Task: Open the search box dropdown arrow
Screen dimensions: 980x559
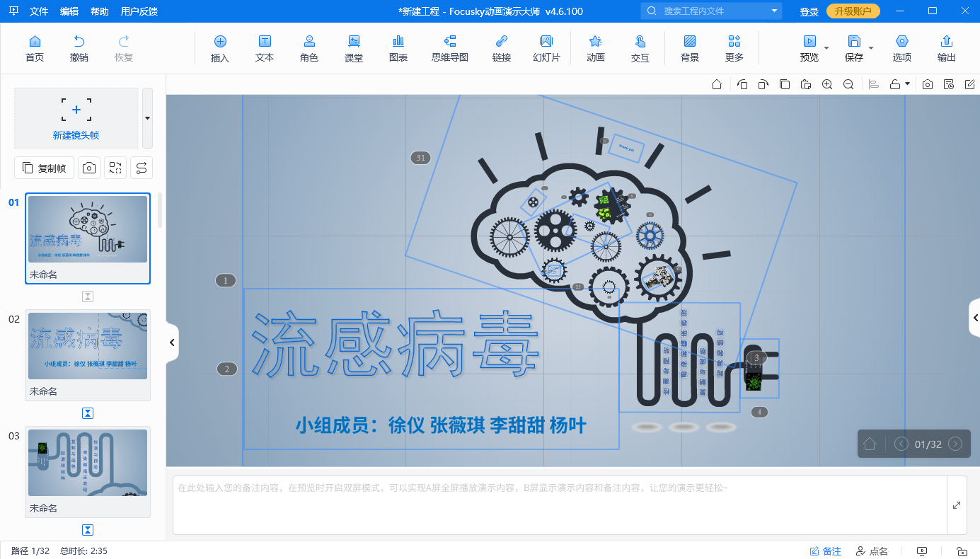Action: (775, 11)
